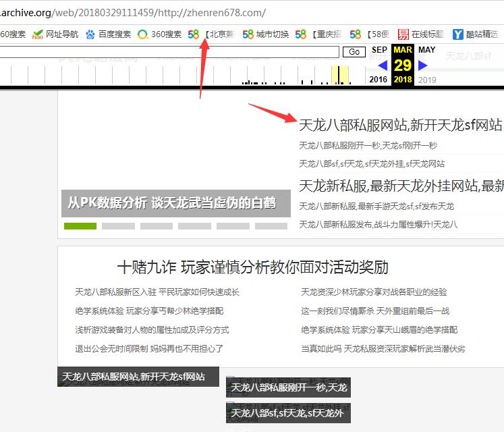Click the highlighted 2018 year in timeline

tap(403, 80)
